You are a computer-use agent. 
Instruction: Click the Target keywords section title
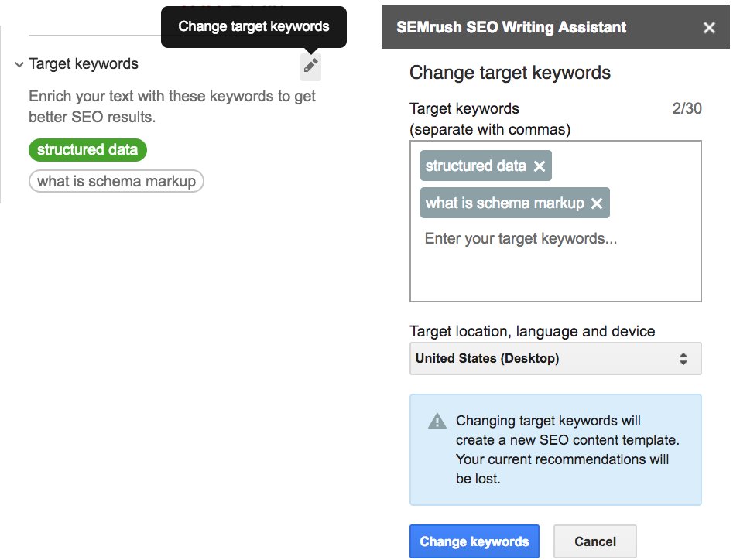[x=84, y=63]
